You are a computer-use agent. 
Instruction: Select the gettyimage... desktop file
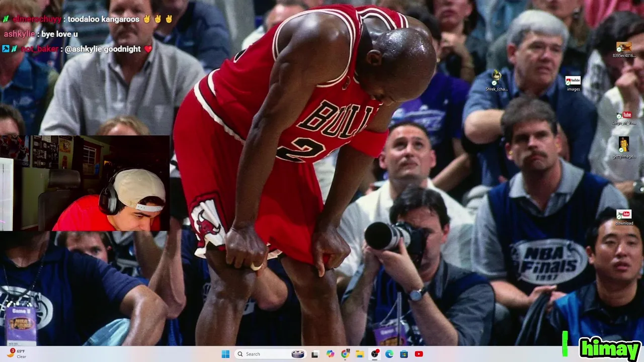click(624, 148)
